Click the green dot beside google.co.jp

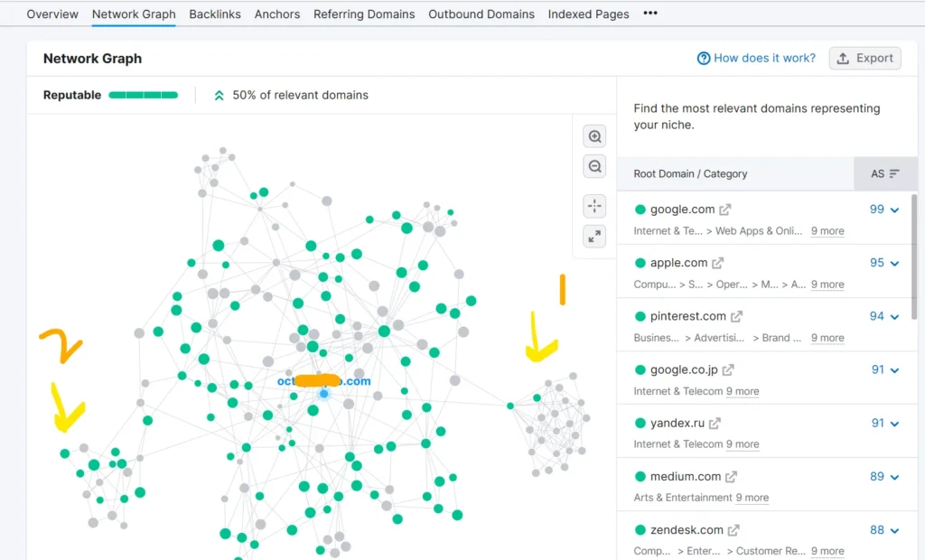pos(640,370)
